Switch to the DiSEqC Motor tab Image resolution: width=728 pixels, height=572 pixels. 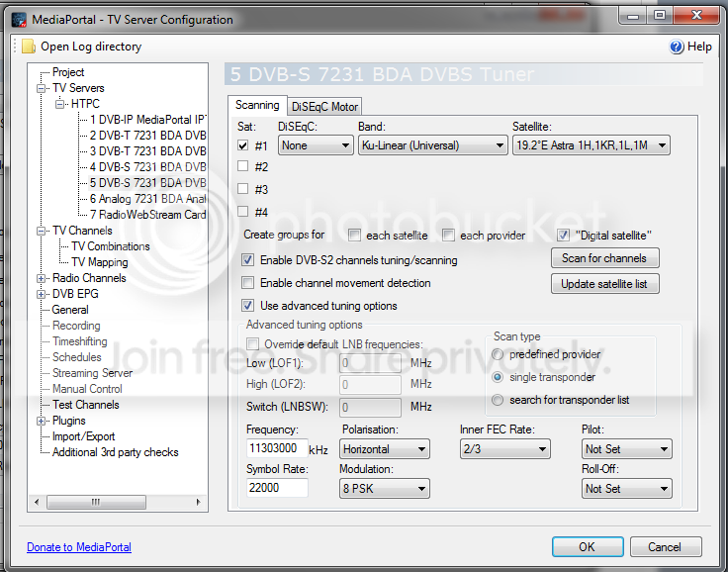pyautogui.click(x=324, y=107)
